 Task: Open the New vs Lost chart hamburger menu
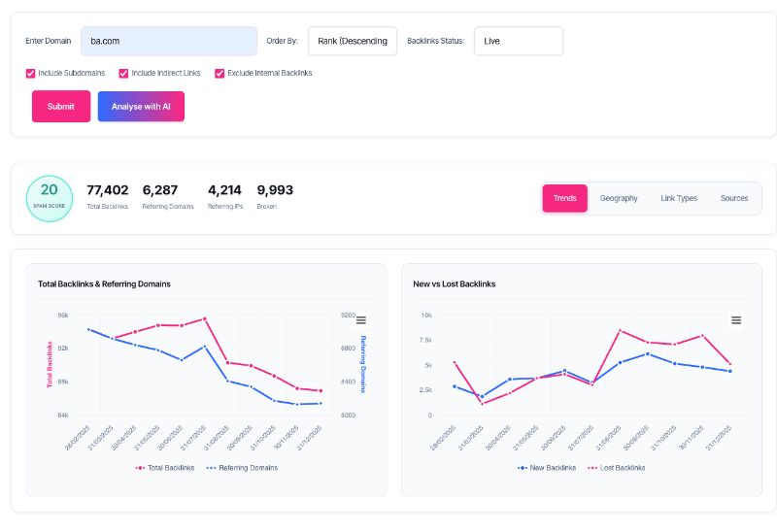[x=736, y=320]
